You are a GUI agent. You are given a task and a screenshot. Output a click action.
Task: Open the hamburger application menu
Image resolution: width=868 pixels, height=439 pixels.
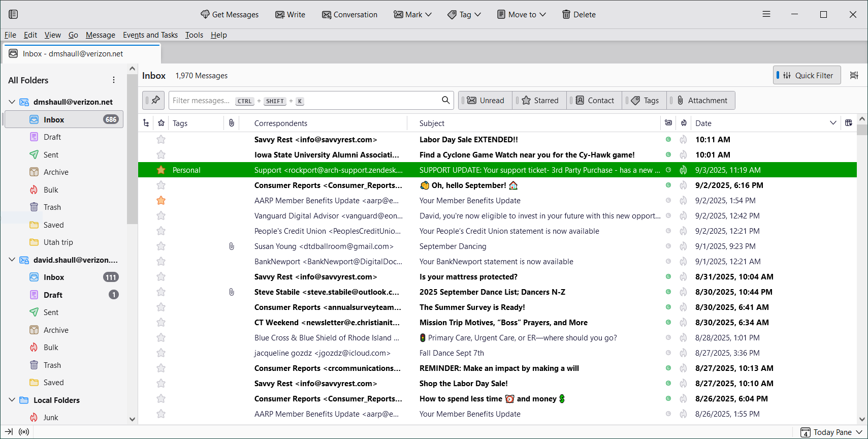coord(766,14)
